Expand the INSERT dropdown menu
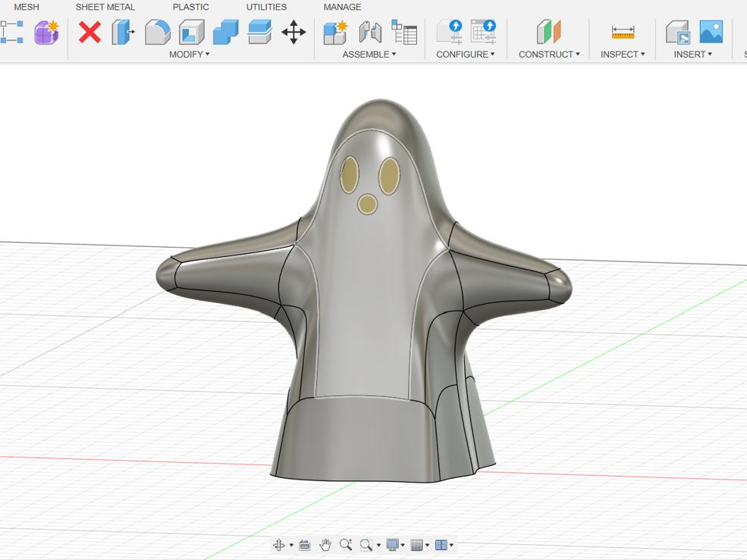The width and height of the screenshot is (747, 560). pyautogui.click(x=692, y=55)
